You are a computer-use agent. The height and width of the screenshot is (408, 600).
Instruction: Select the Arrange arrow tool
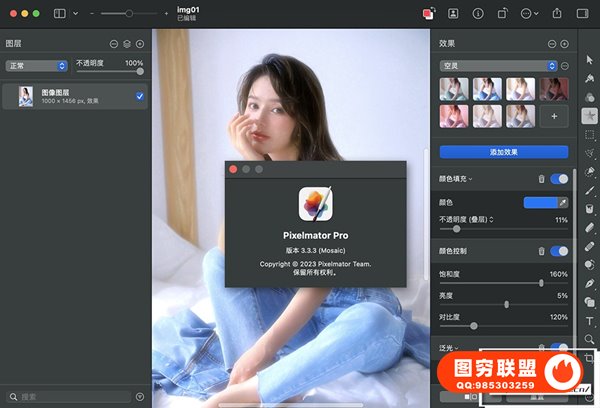click(589, 61)
